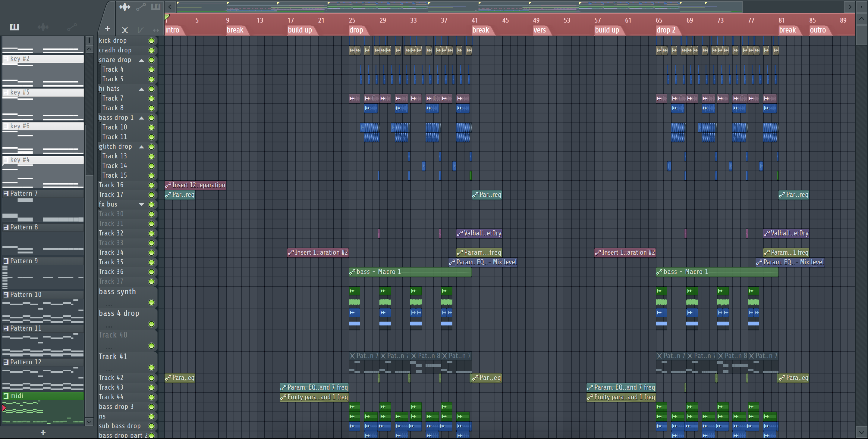Viewport: 868px width, 439px height.
Task: Open the key #6 pattern menu icon
Action: pos(6,126)
